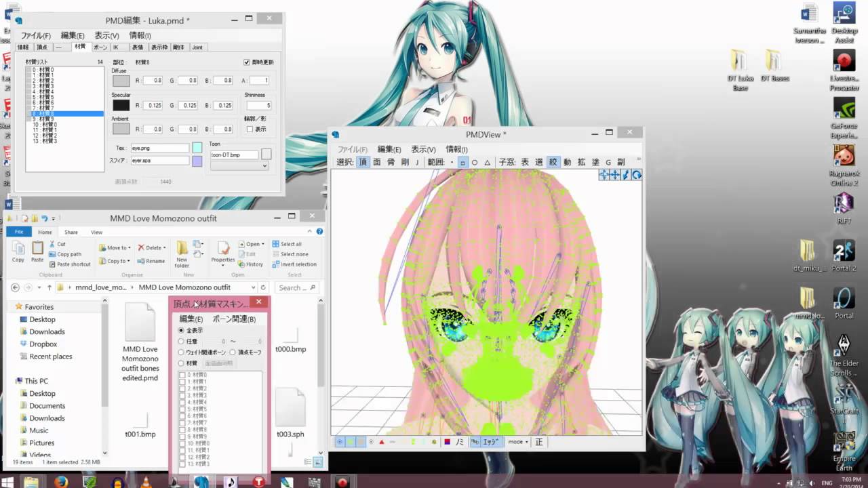Click the rotate view icon in PMDView corner
Viewport: 868px width, 488px height.
[637, 175]
